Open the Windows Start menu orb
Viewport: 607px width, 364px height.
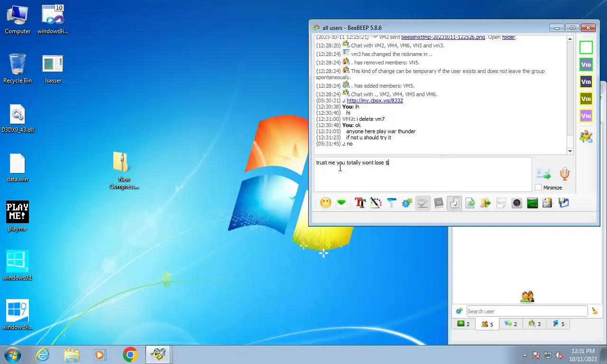[13, 355]
